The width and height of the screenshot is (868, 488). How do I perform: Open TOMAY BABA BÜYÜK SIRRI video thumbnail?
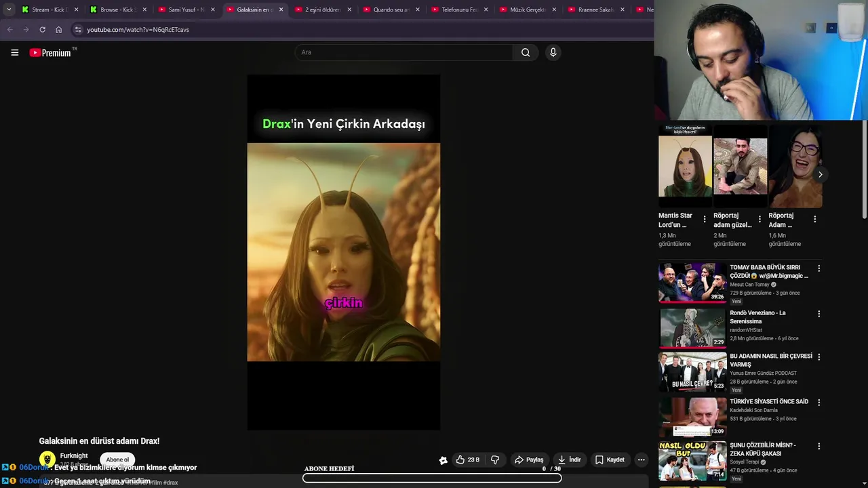[692, 282]
